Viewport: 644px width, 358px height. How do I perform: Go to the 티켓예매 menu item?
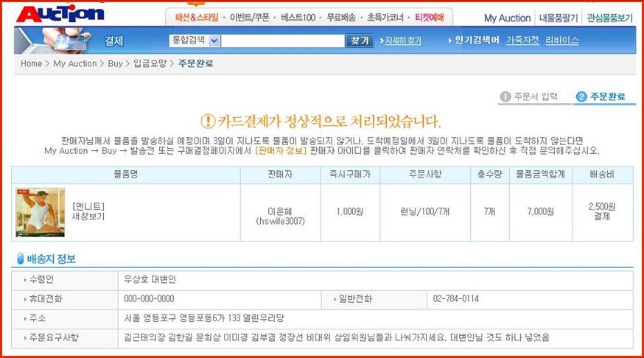[429, 18]
